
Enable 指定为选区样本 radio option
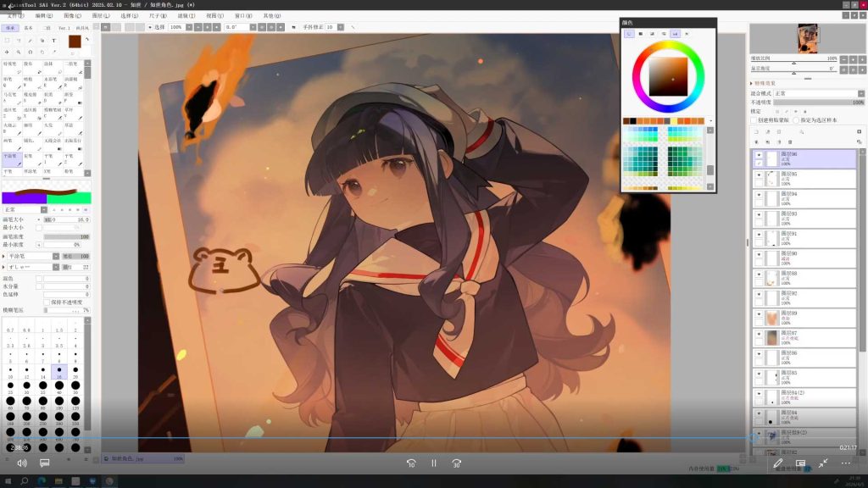(x=796, y=120)
